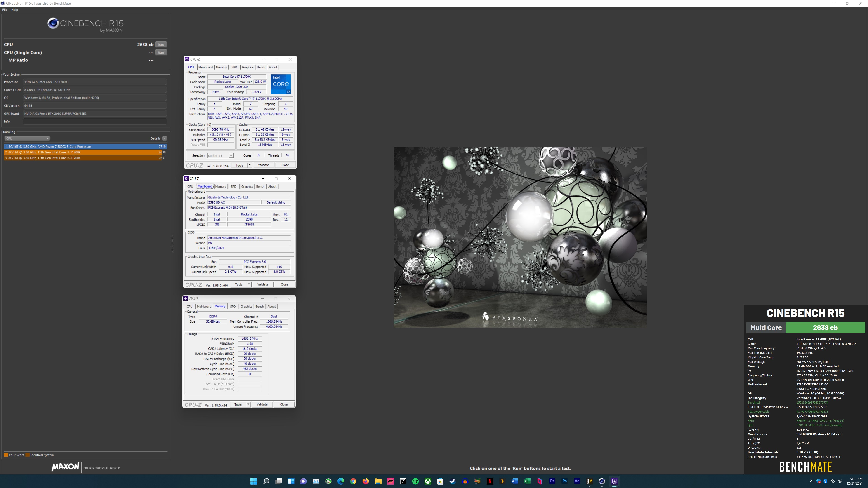Open SPD tab in top CPU-Z window
This screenshot has height=488, width=868.
(234, 67)
